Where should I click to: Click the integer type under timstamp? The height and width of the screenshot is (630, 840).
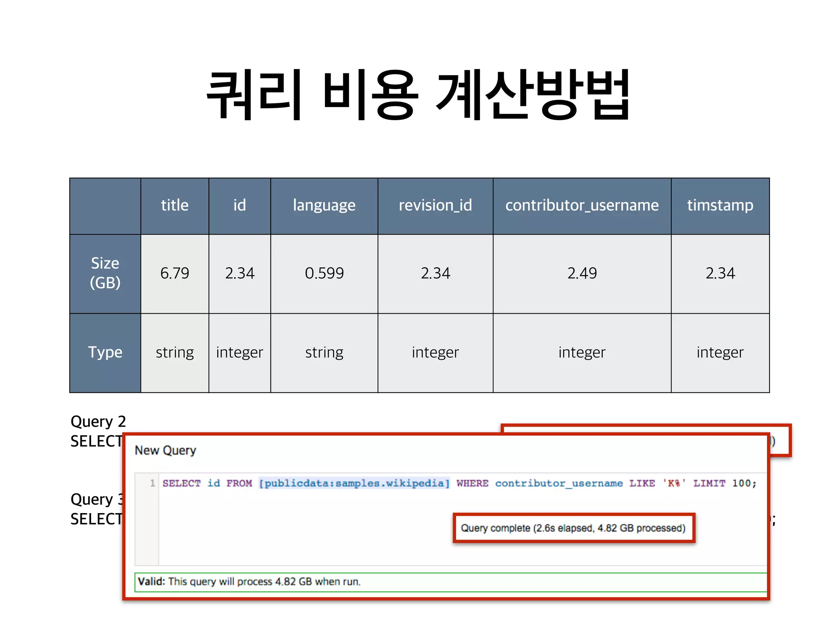point(720,353)
